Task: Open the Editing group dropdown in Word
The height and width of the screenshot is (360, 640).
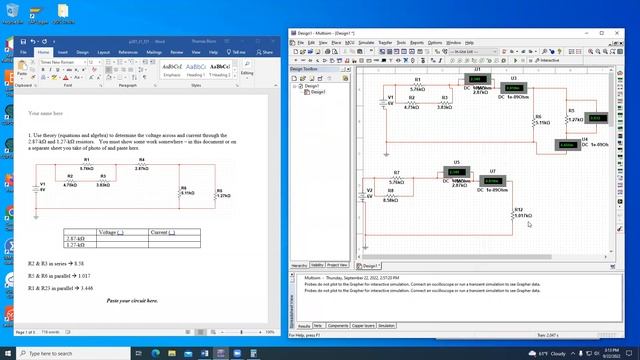Action: (247, 73)
